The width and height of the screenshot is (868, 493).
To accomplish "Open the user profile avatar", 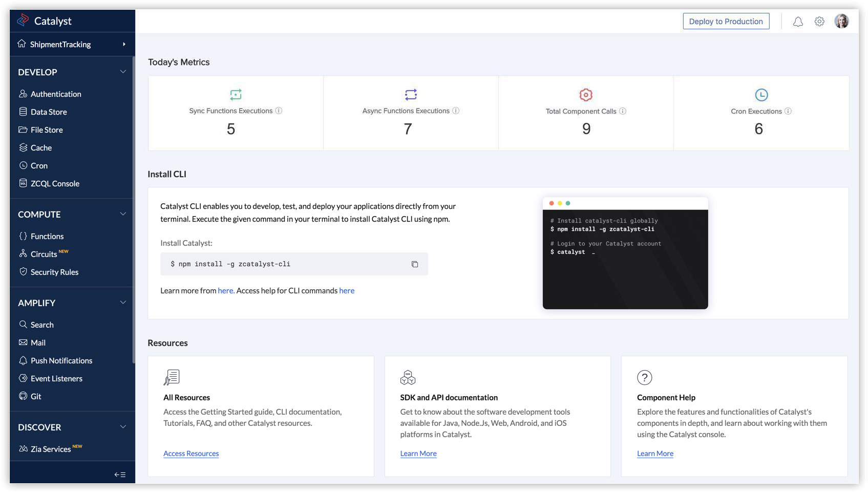I will pyautogui.click(x=841, y=21).
